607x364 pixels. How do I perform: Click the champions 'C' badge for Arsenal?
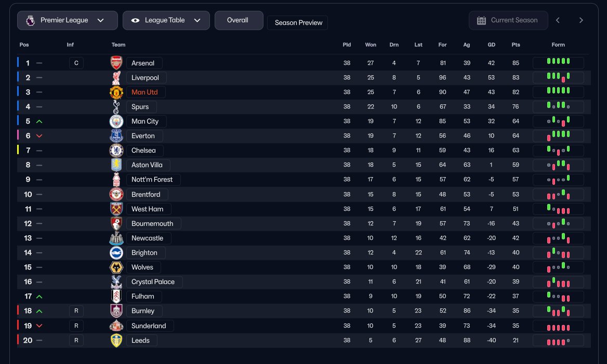(76, 63)
